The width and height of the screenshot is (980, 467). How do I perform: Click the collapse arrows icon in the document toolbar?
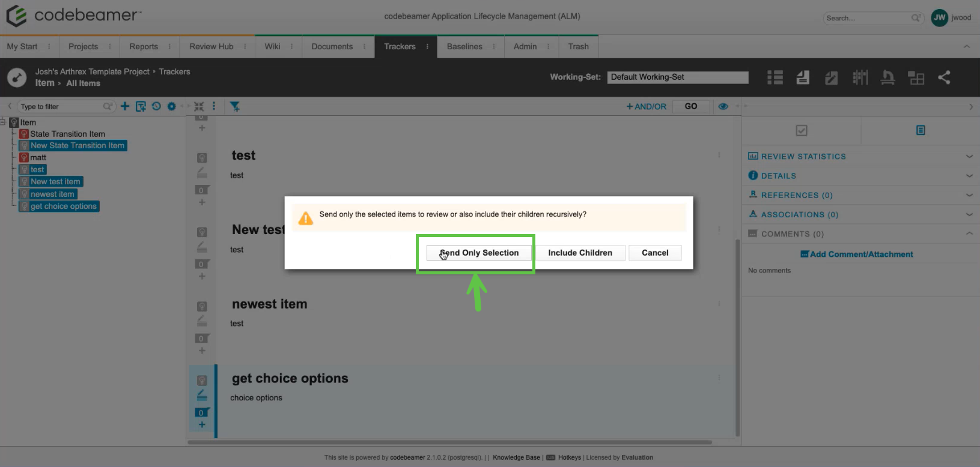point(199,106)
